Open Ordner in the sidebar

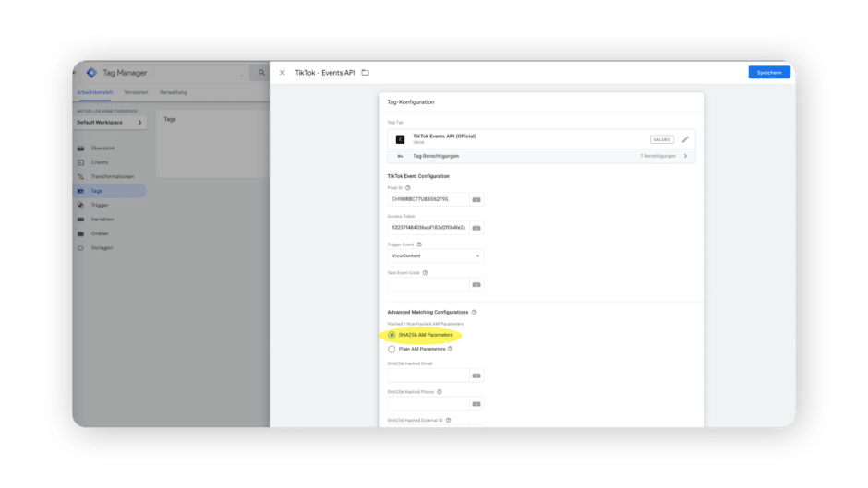pyautogui.click(x=100, y=234)
